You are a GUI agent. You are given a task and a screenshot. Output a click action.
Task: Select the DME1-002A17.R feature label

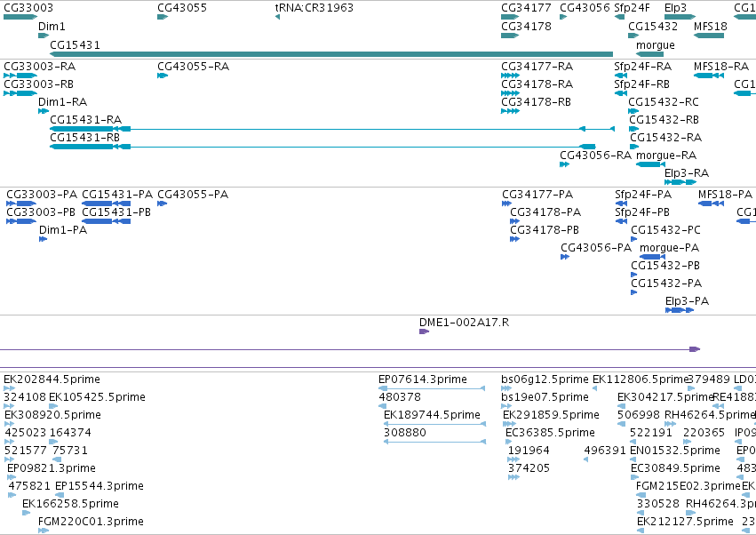[x=465, y=323]
